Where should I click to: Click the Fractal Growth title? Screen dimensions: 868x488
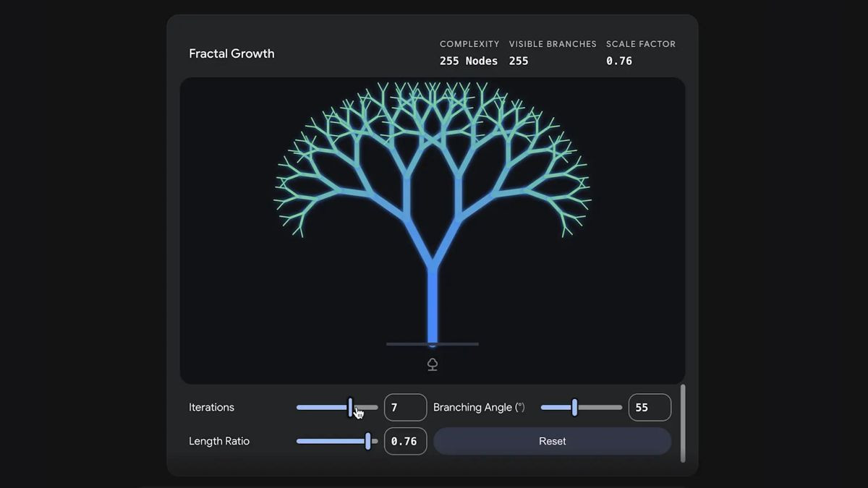(x=231, y=53)
